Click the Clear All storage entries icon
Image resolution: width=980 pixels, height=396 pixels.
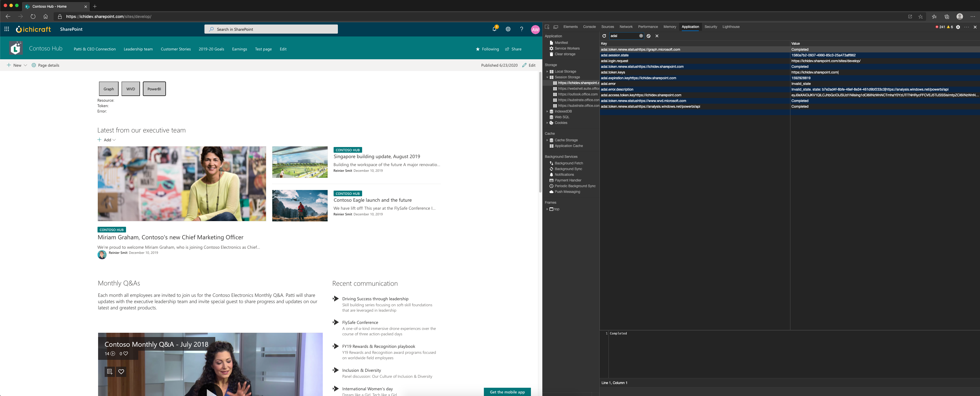649,36
